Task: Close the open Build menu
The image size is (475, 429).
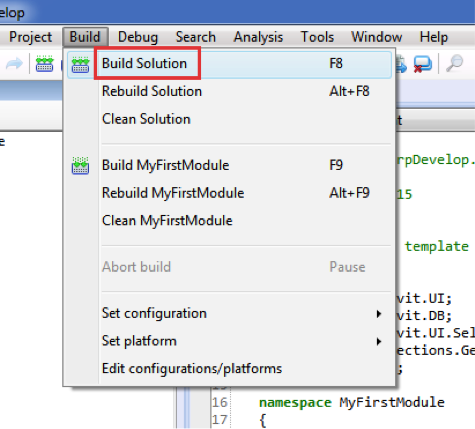Action: tap(85, 37)
